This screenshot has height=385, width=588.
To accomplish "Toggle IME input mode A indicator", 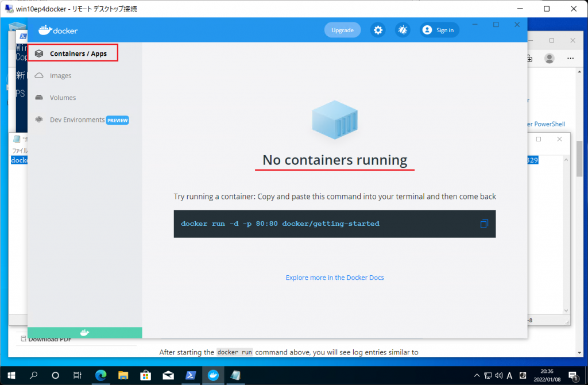I will pos(510,376).
